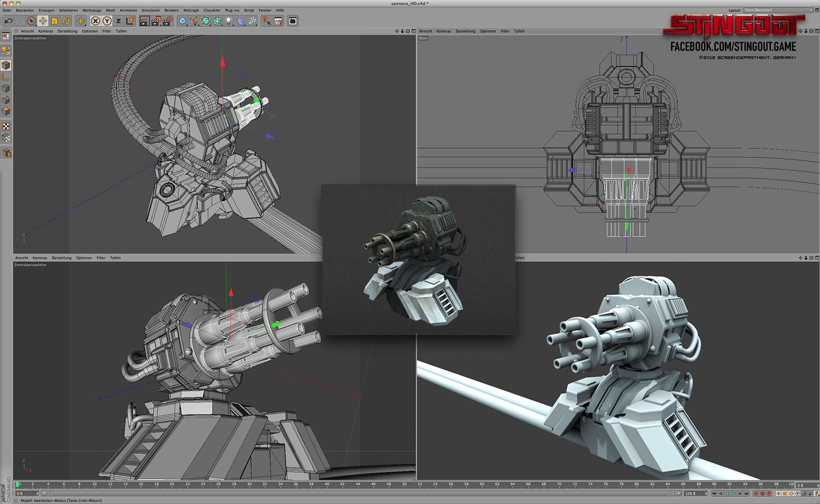Open the particle emitter dropdown
Screen dimensions: 820x504
[x=252, y=21]
